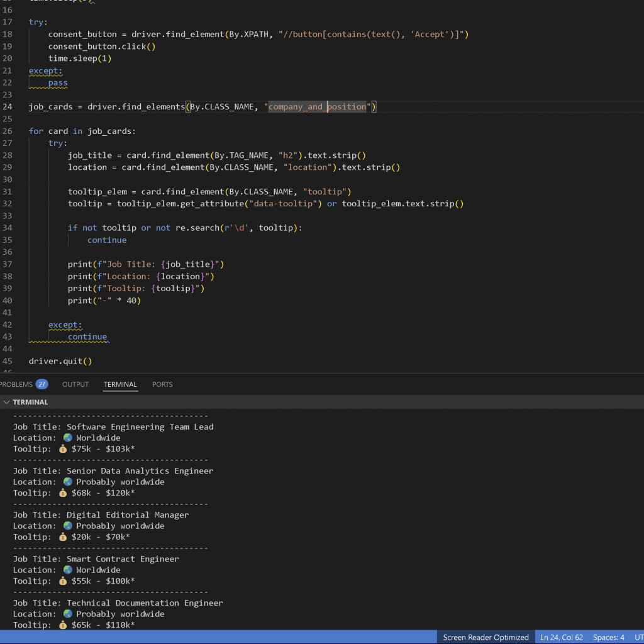This screenshot has width=644, height=644.
Task: Open the PORTS tab
Action: click(162, 384)
